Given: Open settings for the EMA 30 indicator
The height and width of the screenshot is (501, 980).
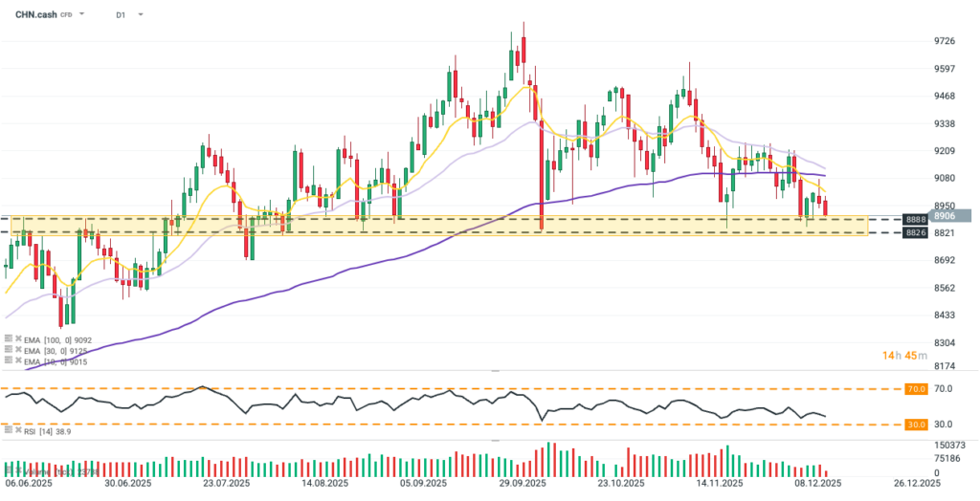Looking at the screenshot, I should point(8,350).
